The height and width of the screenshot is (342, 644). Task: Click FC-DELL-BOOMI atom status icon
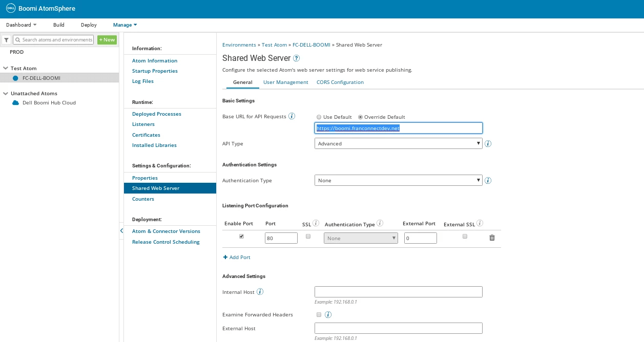[x=15, y=78]
